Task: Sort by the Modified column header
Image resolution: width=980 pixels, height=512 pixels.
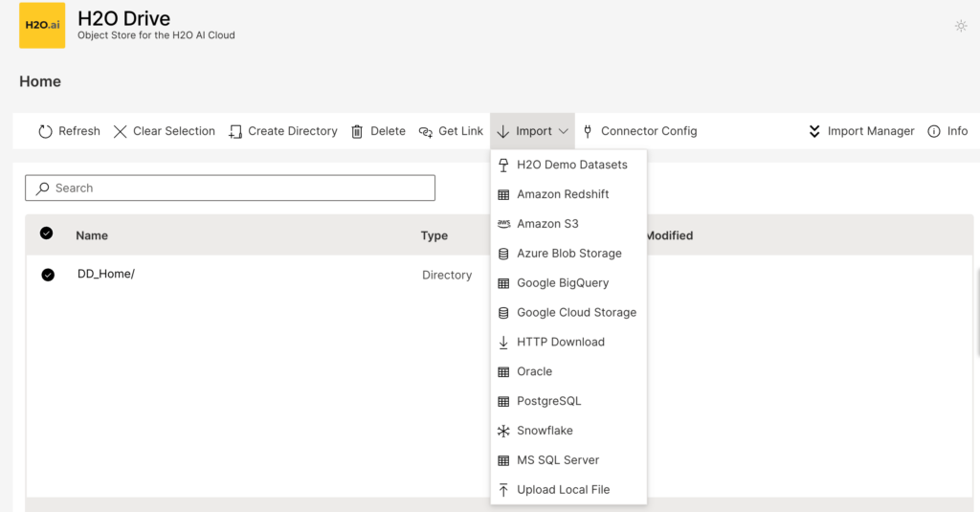Action: click(669, 235)
